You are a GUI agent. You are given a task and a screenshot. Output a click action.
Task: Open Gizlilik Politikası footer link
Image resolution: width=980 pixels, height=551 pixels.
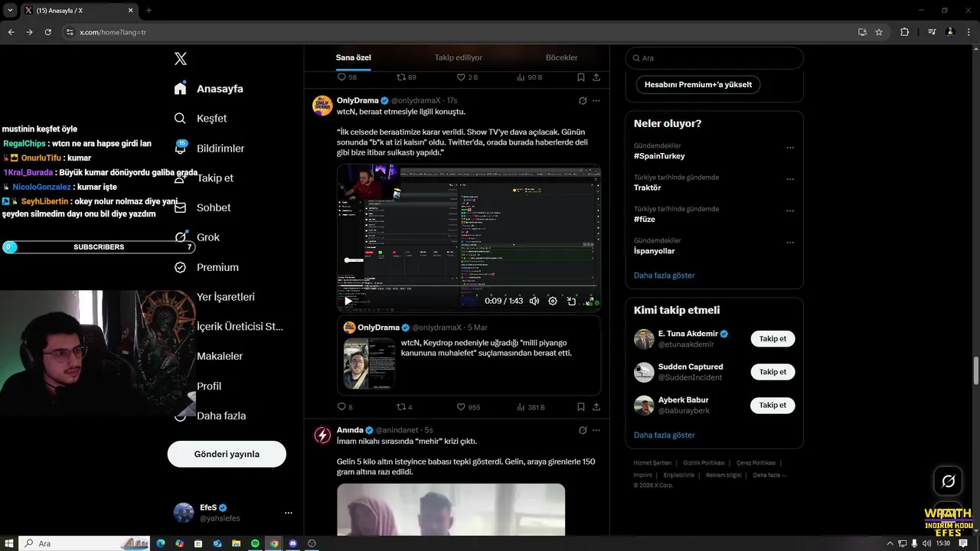704,463
